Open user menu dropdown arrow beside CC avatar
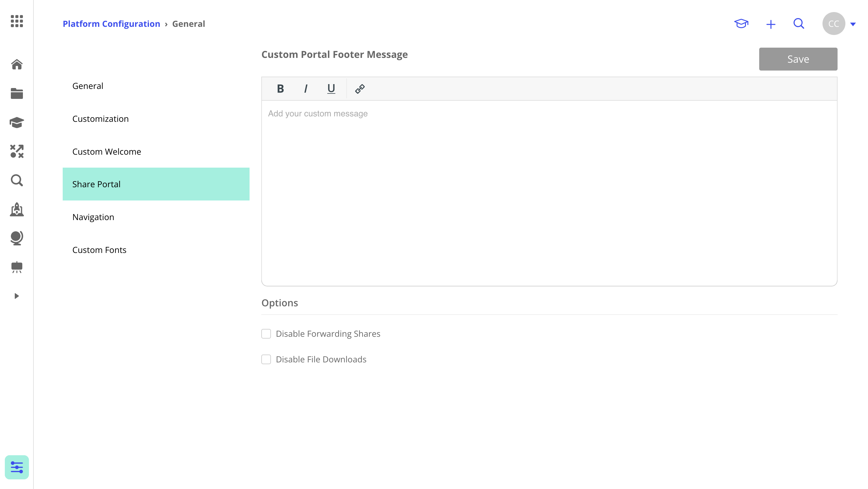The height and width of the screenshot is (489, 868). point(853,24)
